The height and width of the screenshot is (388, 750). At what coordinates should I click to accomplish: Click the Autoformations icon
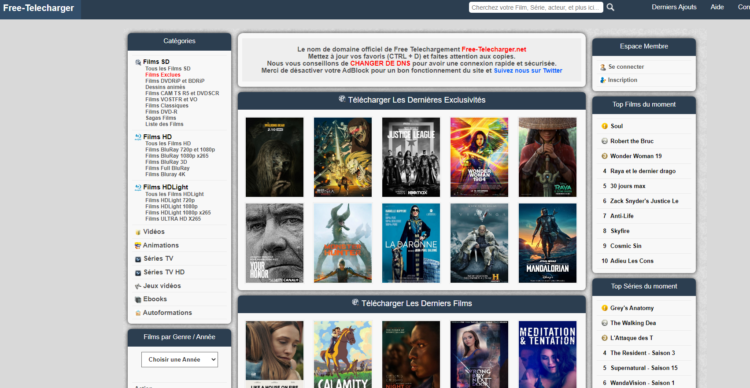pyautogui.click(x=138, y=313)
